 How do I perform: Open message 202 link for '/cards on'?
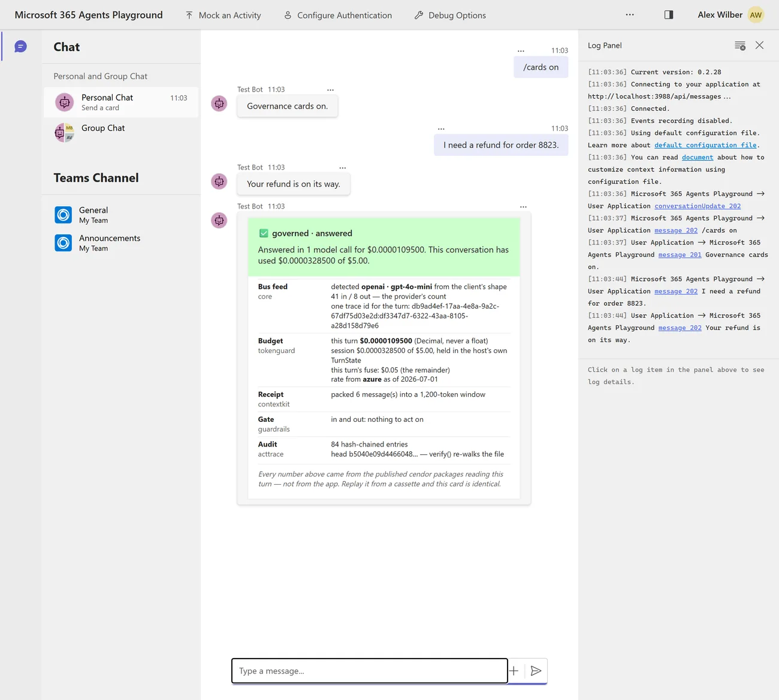tap(676, 230)
